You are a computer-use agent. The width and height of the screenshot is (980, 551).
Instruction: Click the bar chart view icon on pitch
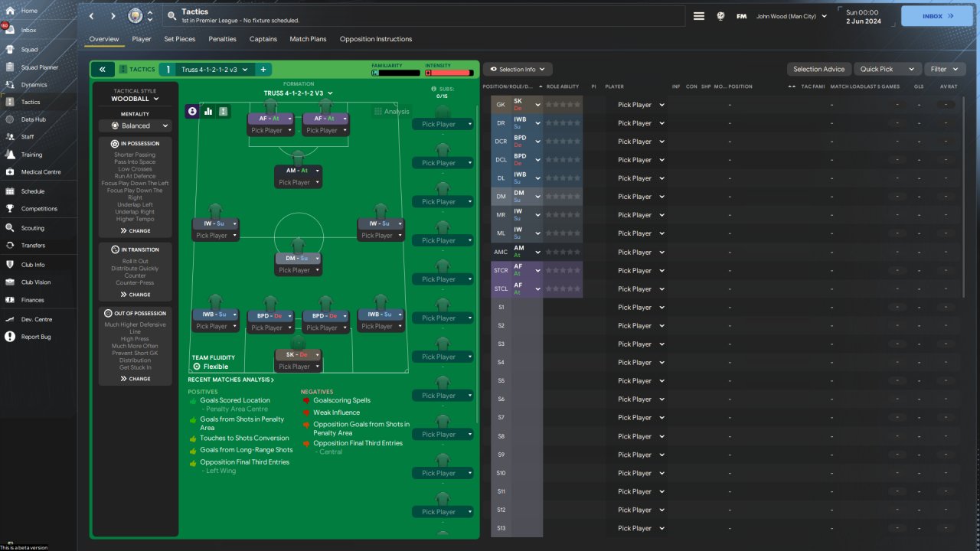207,112
